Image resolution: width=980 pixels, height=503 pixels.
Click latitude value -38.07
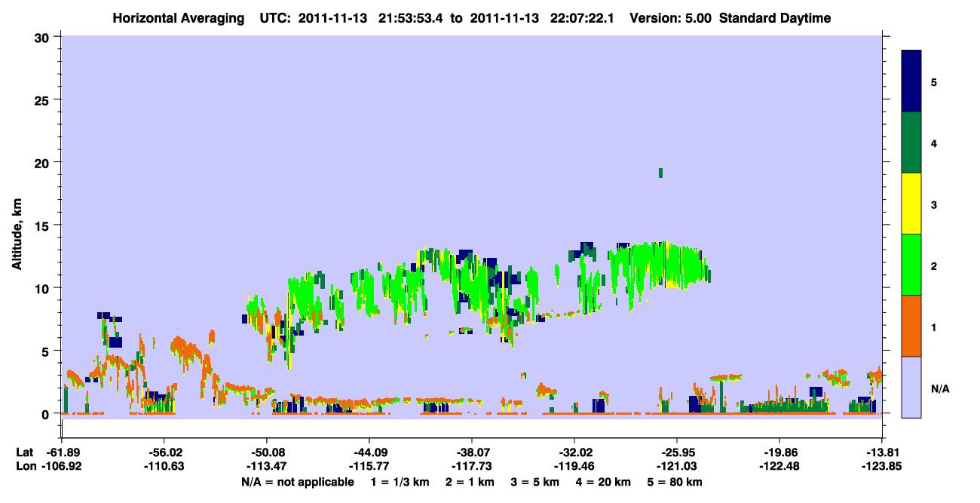pos(472,452)
